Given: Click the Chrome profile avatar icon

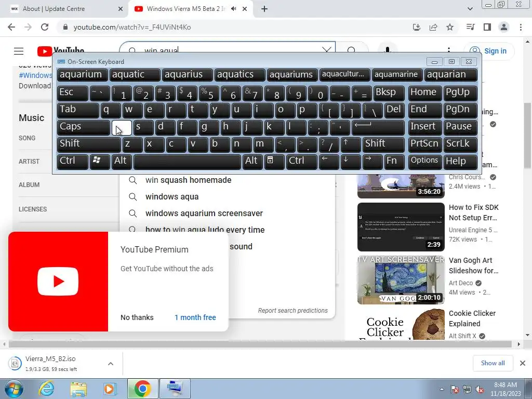Looking at the screenshot, I should pyautogui.click(x=504, y=27).
